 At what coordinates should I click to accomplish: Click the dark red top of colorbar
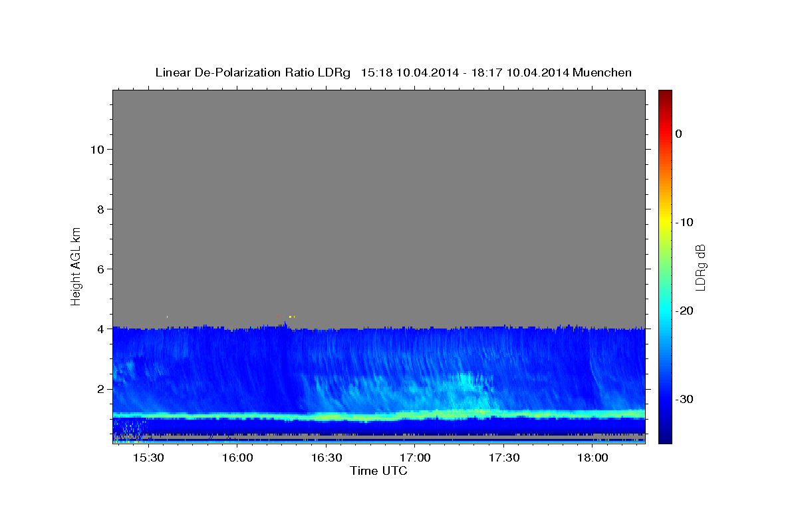click(665, 96)
